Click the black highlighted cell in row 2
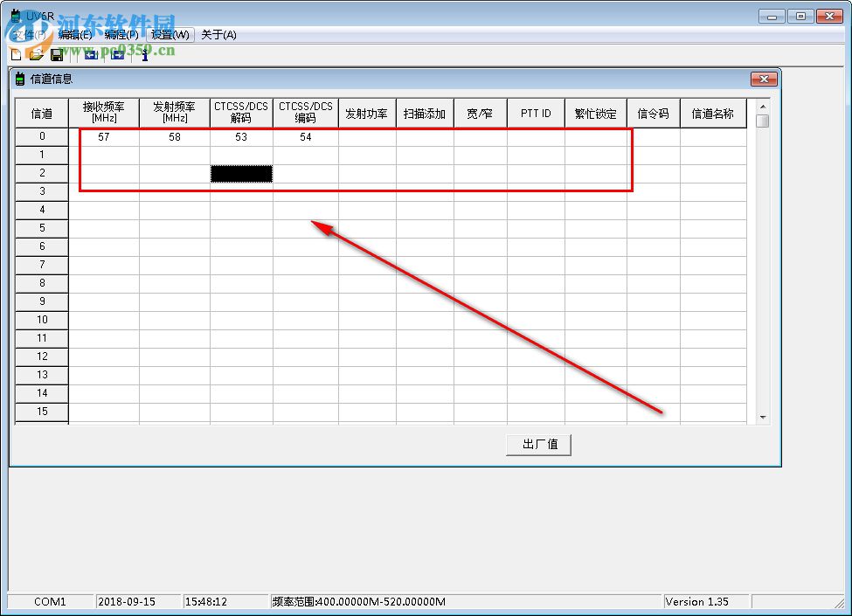This screenshot has height=616, width=852. coord(241,174)
